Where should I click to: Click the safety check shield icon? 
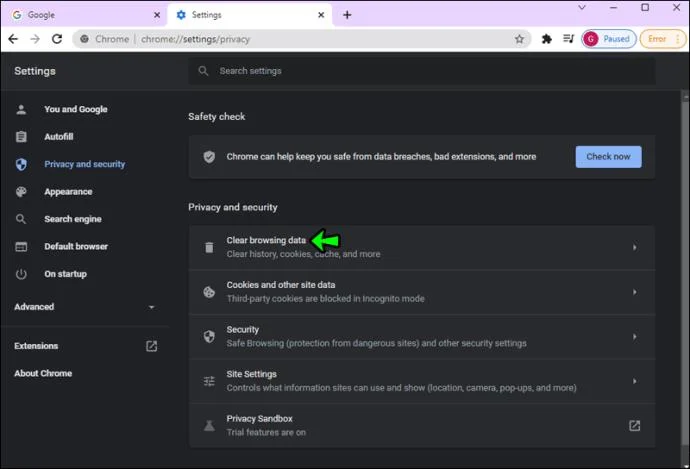(209, 157)
